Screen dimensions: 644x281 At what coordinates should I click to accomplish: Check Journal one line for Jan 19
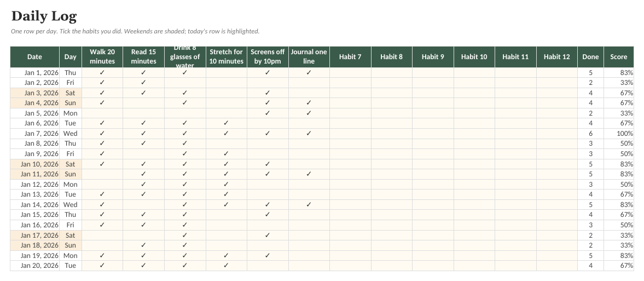309,255
